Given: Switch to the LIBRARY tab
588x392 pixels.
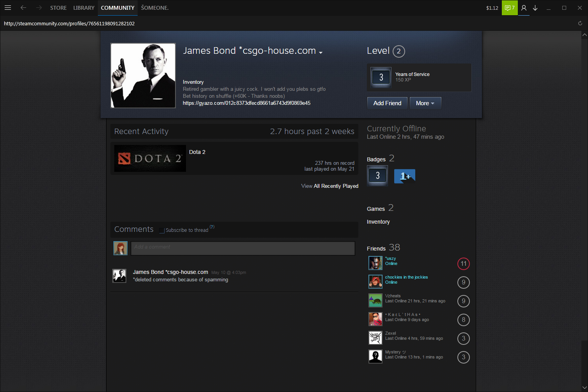Looking at the screenshot, I should (84, 8).
